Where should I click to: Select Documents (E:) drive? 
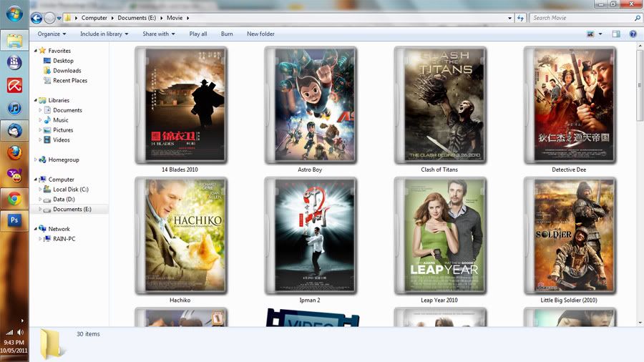72,210
